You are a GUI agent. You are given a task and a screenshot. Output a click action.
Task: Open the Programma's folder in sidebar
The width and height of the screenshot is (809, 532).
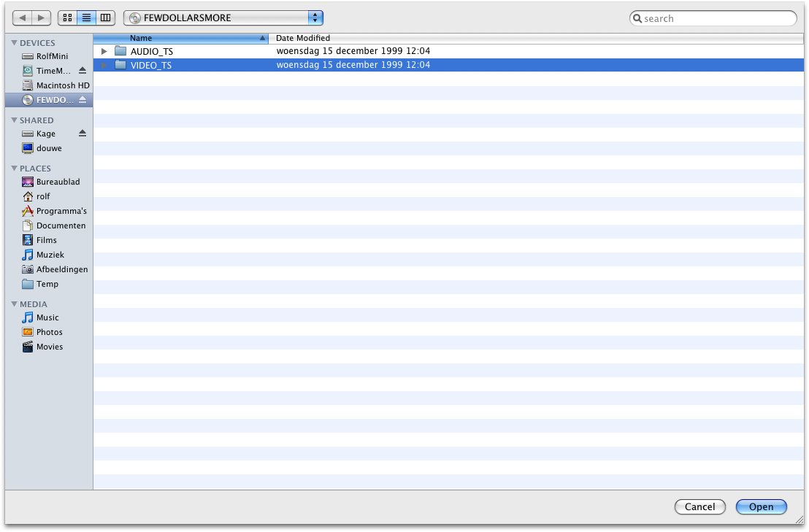[x=61, y=211]
